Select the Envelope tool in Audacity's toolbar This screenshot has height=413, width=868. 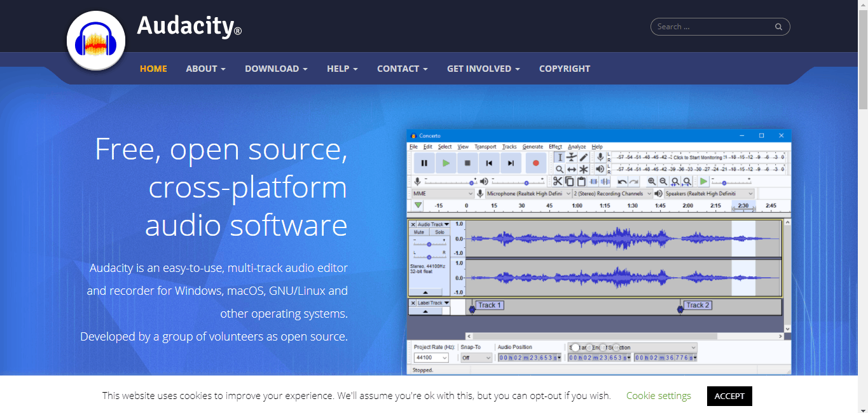571,158
